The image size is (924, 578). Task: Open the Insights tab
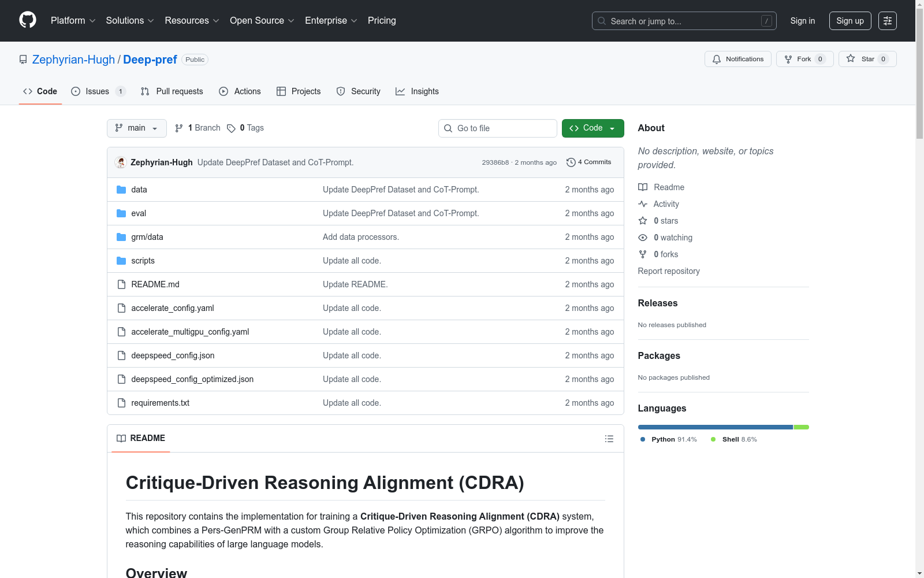point(417,91)
